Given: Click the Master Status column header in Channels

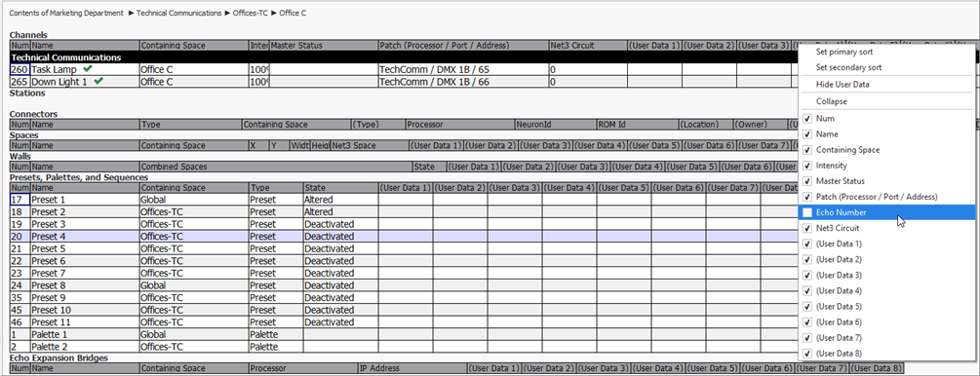Looking at the screenshot, I should 323,46.
